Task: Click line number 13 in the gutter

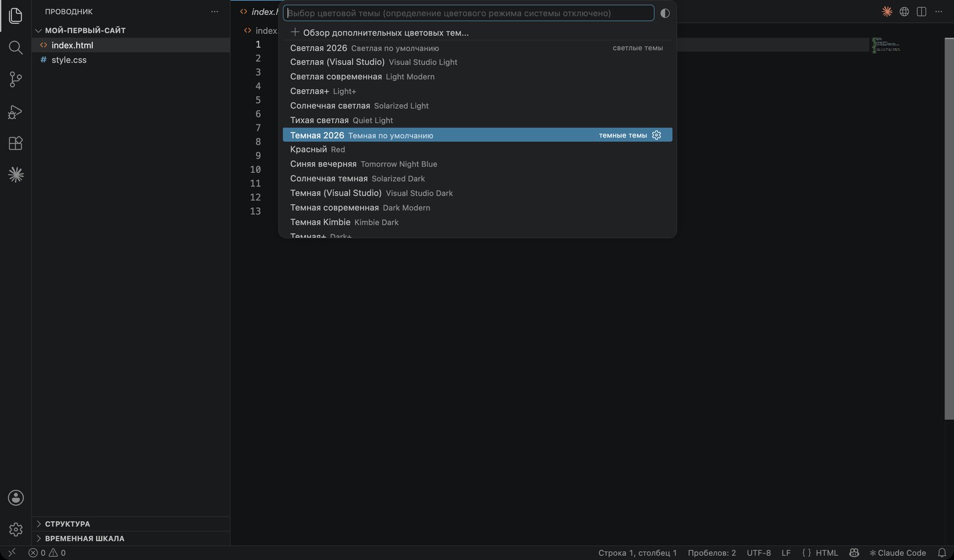Action: [255, 211]
